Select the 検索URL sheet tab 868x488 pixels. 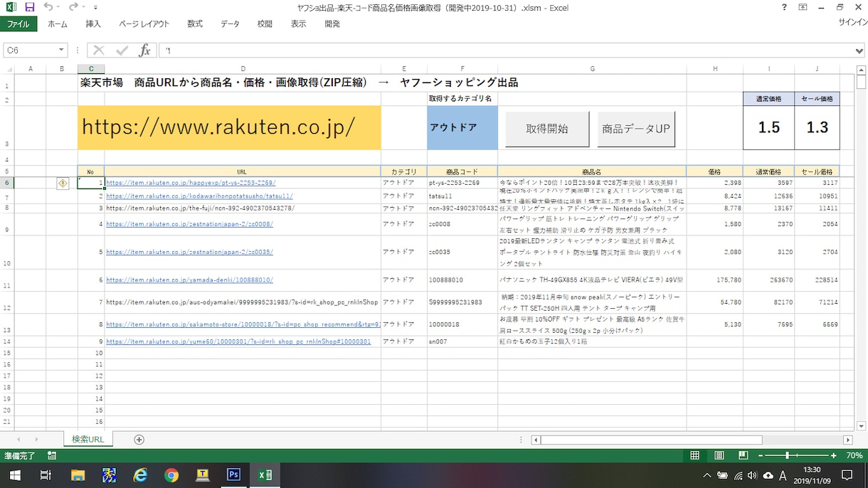(x=88, y=440)
